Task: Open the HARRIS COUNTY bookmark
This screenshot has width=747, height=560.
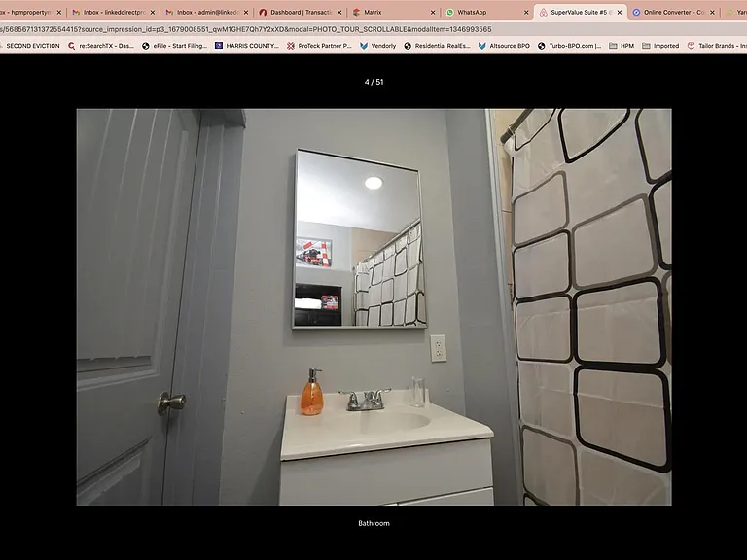Action: pyautogui.click(x=247, y=46)
